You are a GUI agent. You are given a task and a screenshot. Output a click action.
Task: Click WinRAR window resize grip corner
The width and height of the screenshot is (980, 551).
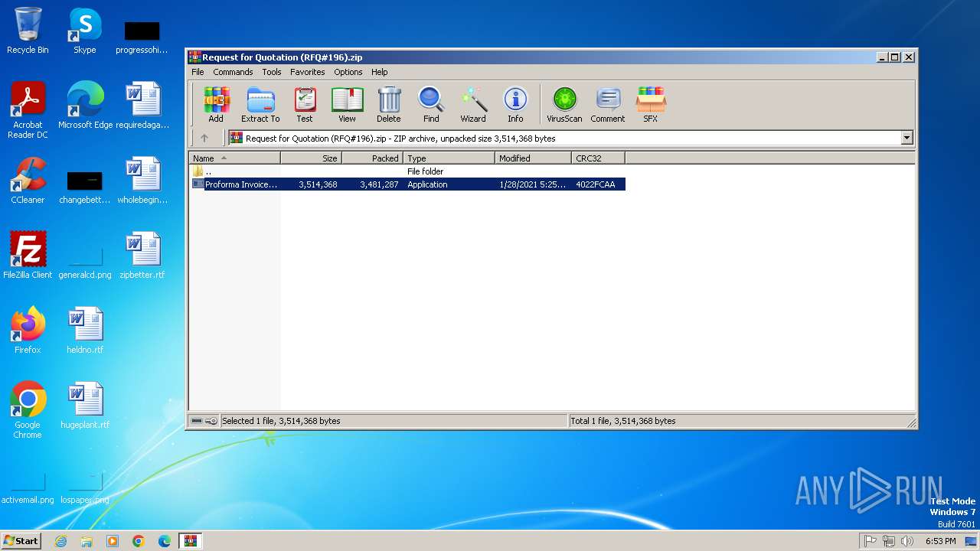(911, 422)
